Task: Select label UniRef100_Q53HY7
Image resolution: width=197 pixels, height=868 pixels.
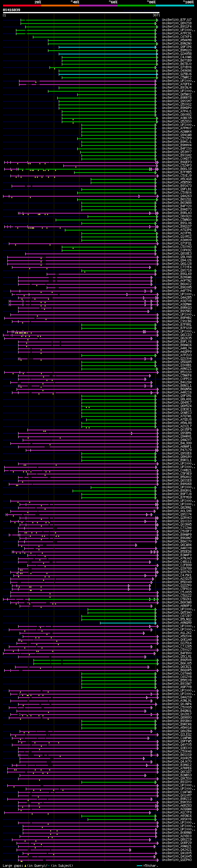Action: pyautogui.click(x=177, y=152)
